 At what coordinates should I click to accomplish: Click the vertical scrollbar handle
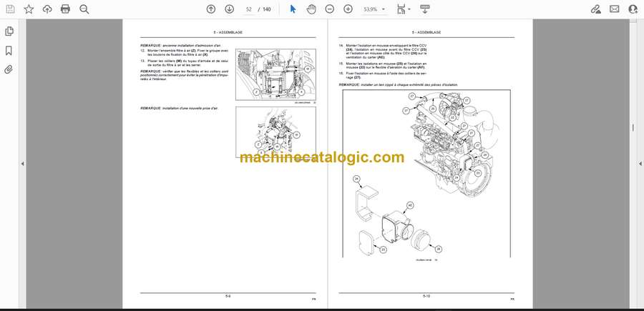pyautogui.click(x=633, y=127)
